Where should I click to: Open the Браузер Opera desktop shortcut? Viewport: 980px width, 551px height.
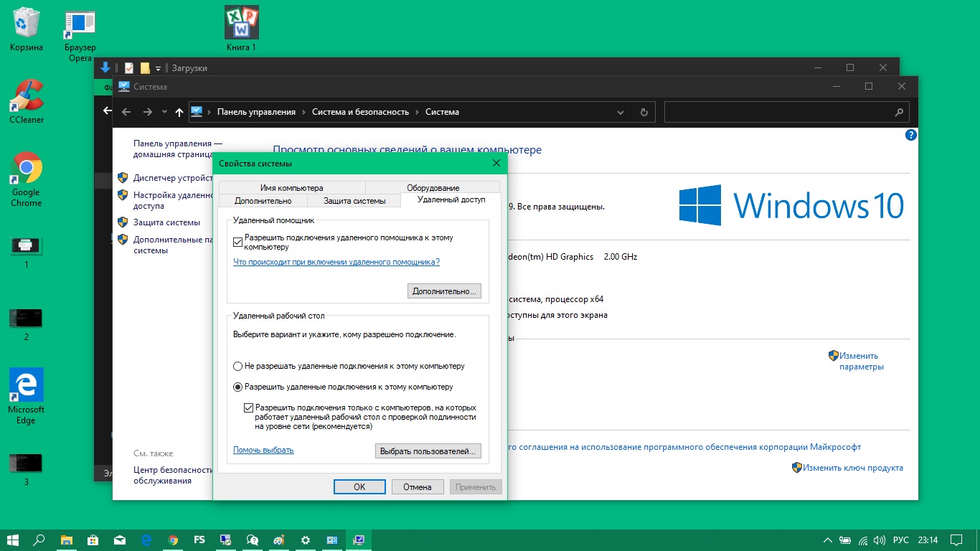pos(80,36)
